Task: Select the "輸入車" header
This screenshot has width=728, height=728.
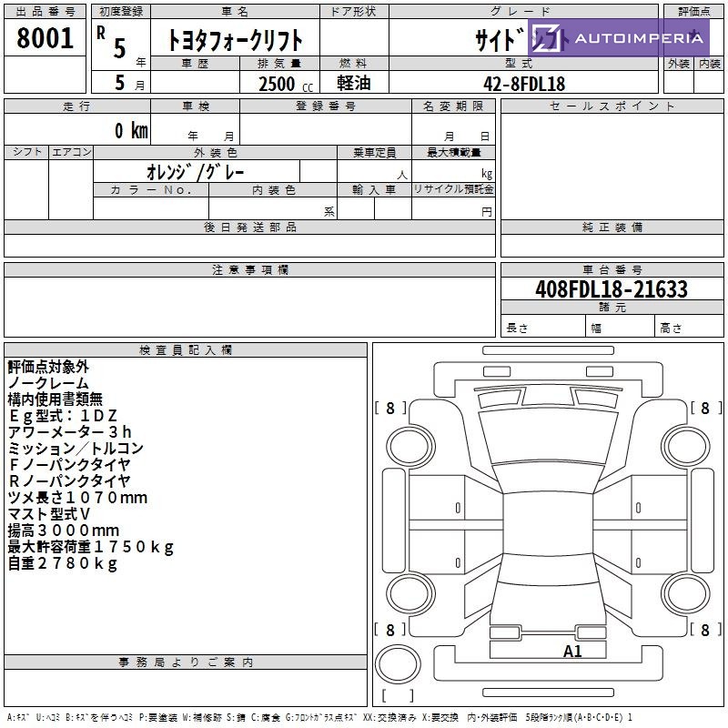Action: point(374,190)
